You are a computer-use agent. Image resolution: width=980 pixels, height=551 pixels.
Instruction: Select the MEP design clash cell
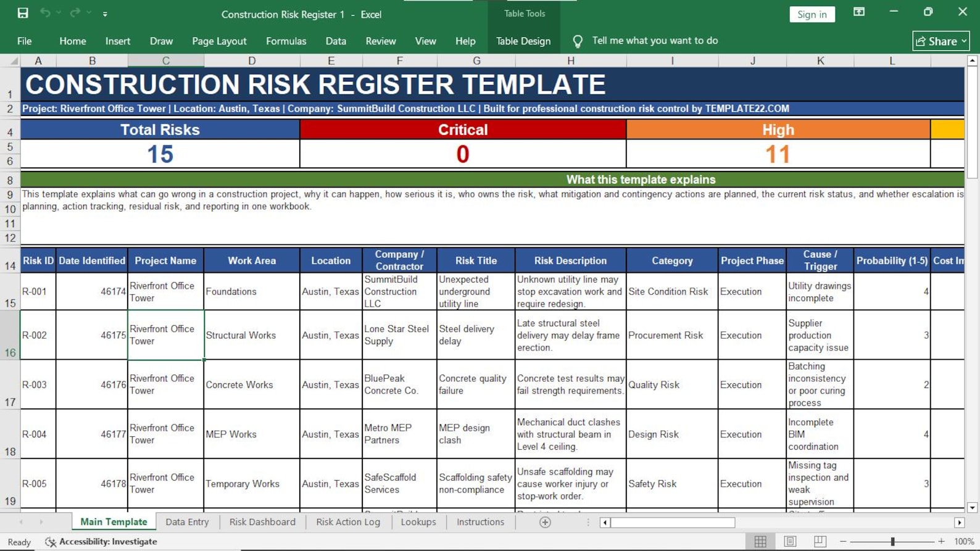click(476, 434)
